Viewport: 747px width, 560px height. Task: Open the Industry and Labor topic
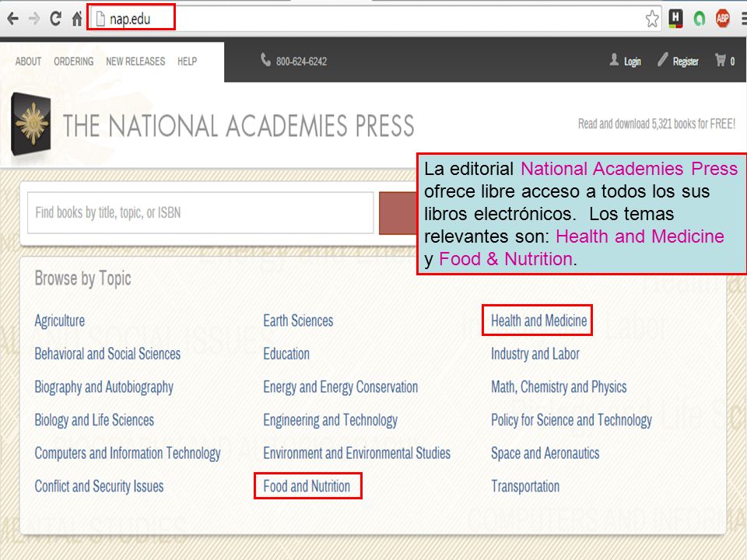535,354
